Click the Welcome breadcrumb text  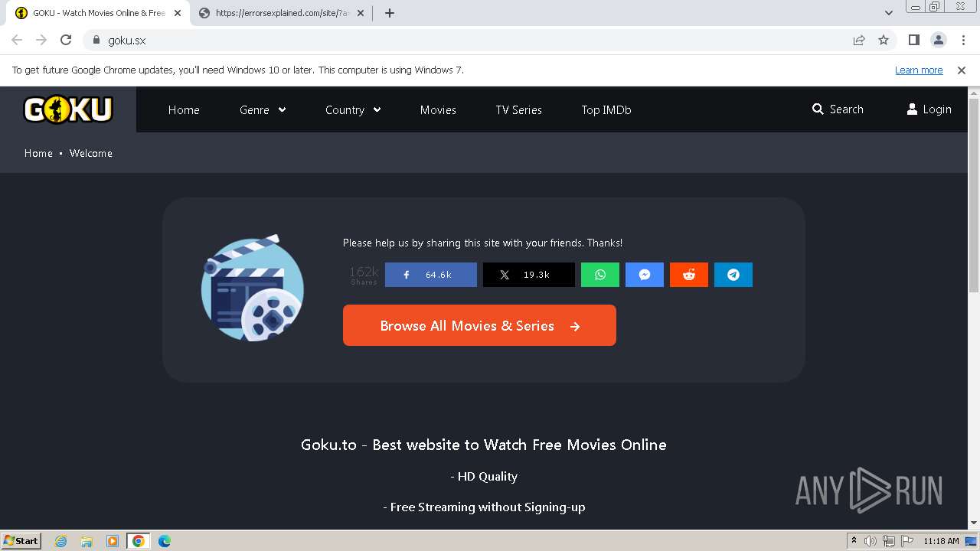click(x=91, y=153)
